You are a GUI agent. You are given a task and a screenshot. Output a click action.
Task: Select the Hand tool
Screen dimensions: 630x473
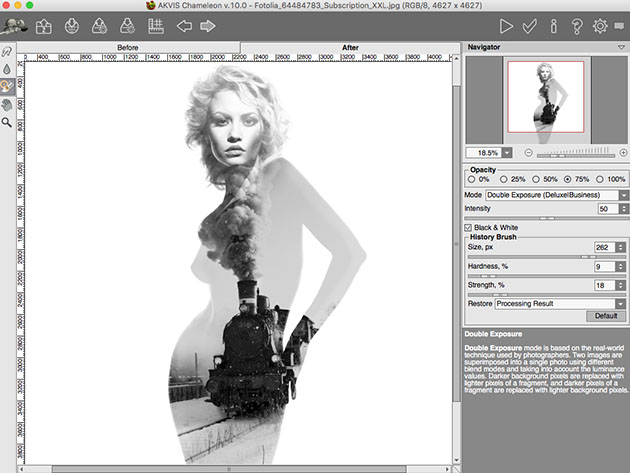pyautogui.click(x=8, y=104)
